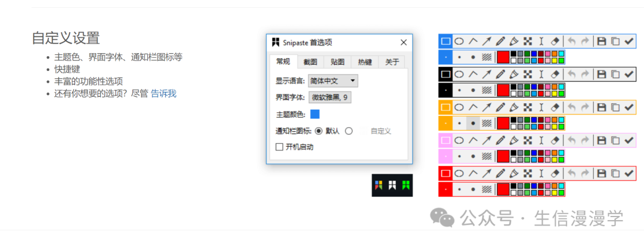Switch to the 关于 tab
This screenshot has width=644, height=244.
(x=392, y=62)
